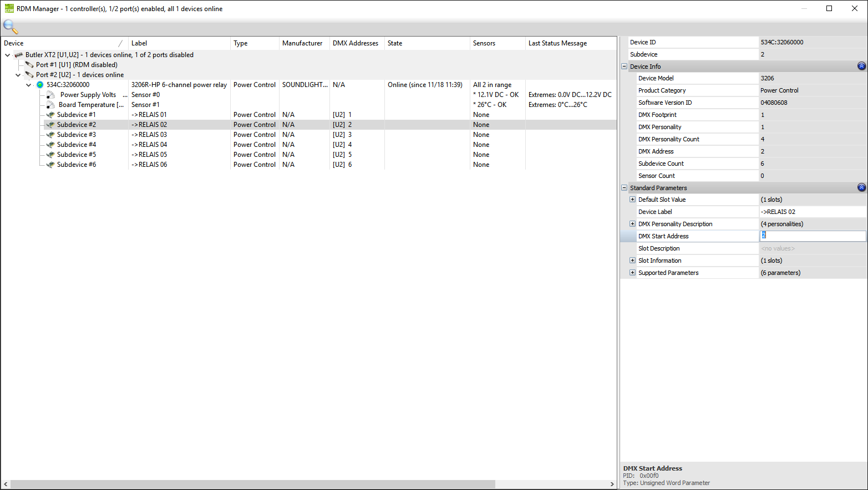
Task: Click the Board Temperature gauge icon
Action: point(50,105)
